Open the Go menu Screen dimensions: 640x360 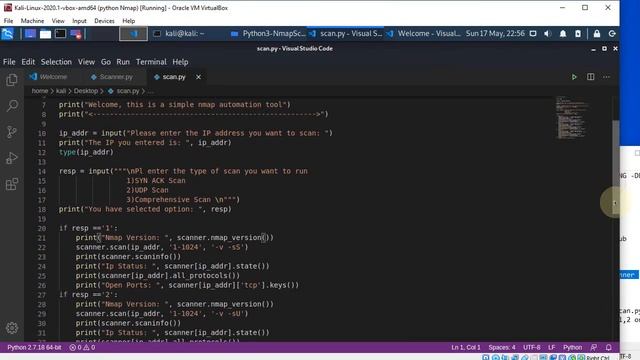click(x=106, y=62)
